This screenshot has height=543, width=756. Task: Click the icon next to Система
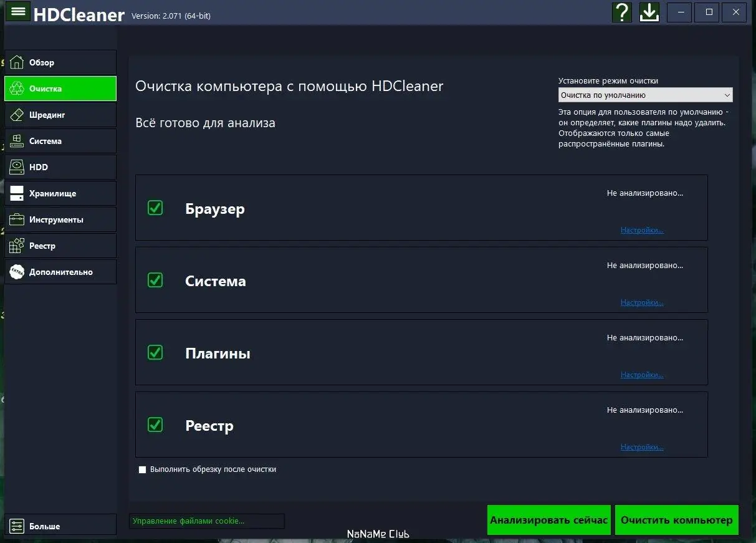(x=17, y=141)
